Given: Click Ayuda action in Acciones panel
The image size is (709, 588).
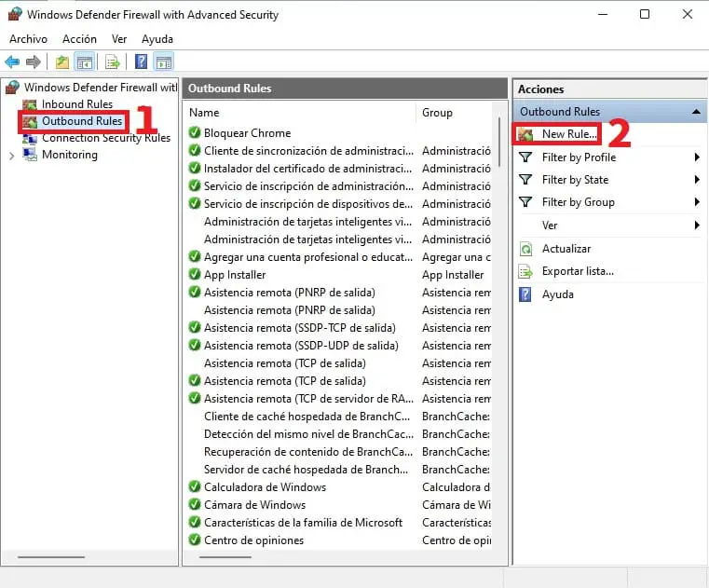Looking at the screenshot, I should click(x=557, y=294).
